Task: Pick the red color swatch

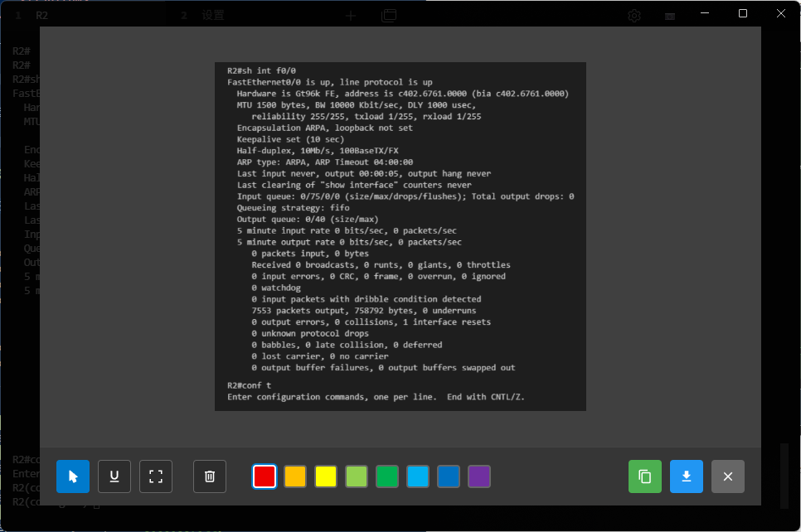Action: [x=265, y=476]
